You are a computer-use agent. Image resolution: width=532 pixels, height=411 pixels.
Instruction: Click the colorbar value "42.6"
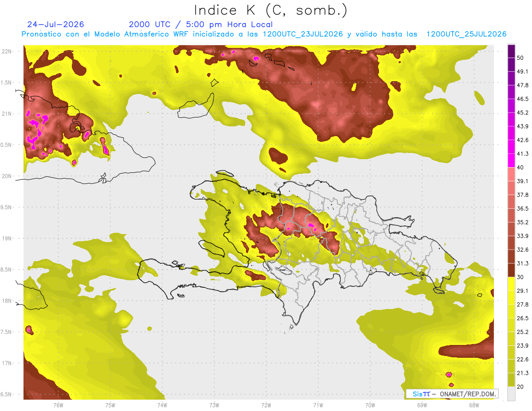click(523, 140)
